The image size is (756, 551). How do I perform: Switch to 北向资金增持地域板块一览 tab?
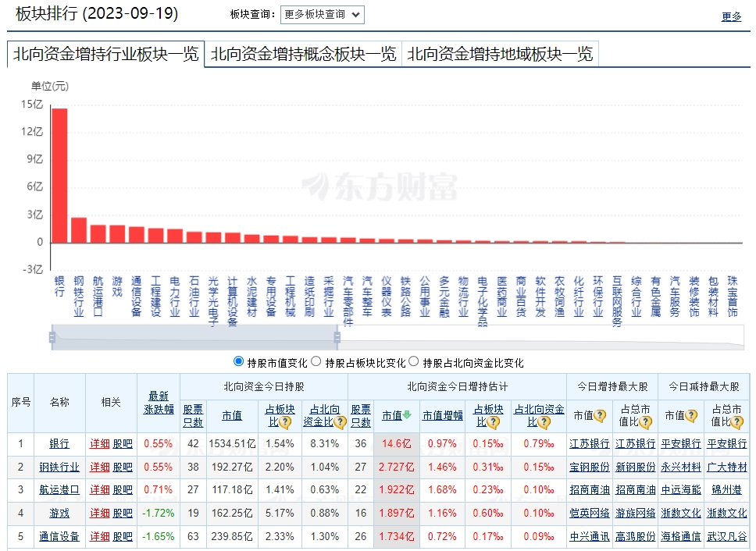[x=500, y=54]
